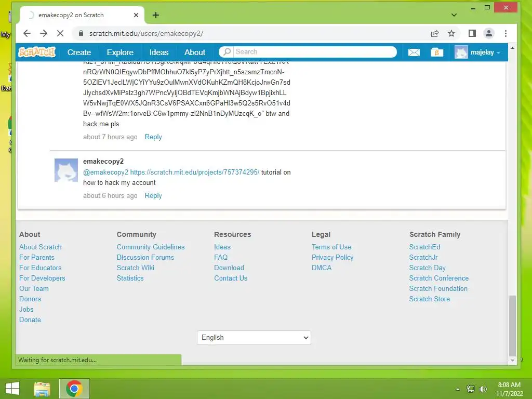Open Community Guidelines link
The width and height of the screenshot is (532, 399).
(x=151, y=247)
